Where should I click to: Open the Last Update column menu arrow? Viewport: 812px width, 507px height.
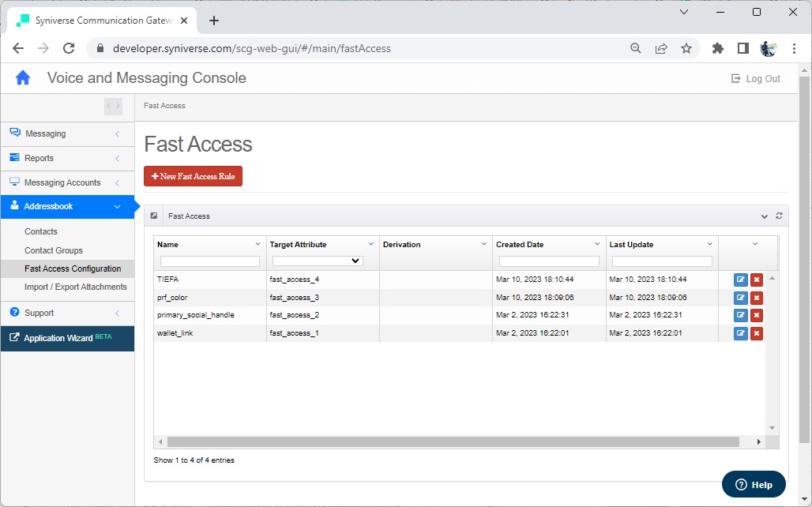pos(710,244)
